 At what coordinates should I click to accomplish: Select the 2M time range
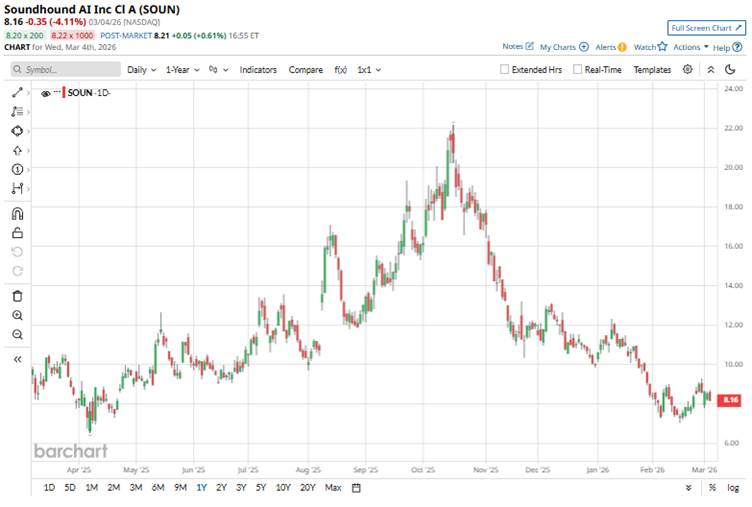click(114, 487)
